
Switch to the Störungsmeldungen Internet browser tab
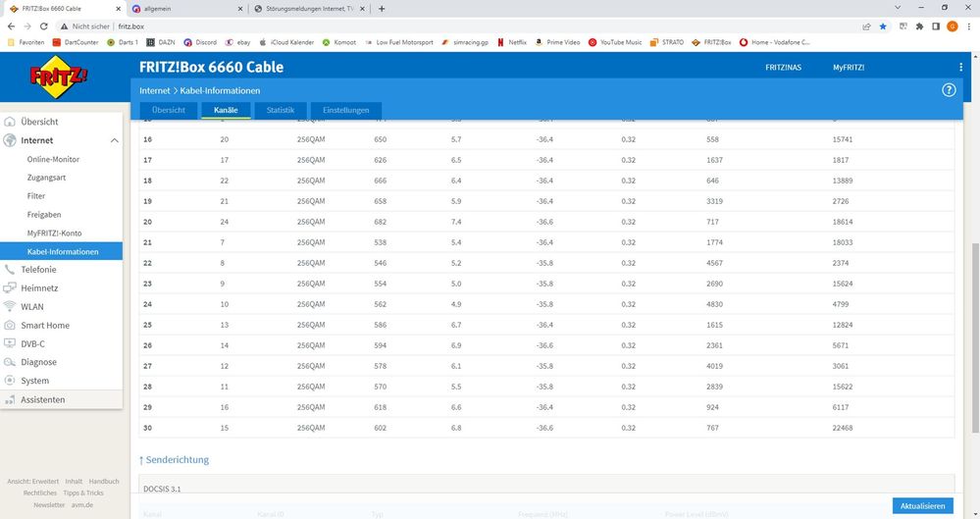310,9
